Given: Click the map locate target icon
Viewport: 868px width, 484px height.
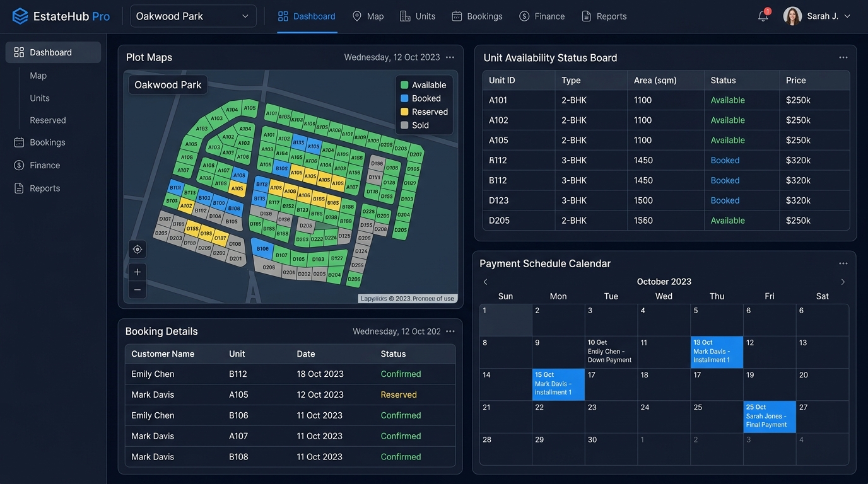Looking at the screenshot, I should pyautogui.click(x=138, y=250).
